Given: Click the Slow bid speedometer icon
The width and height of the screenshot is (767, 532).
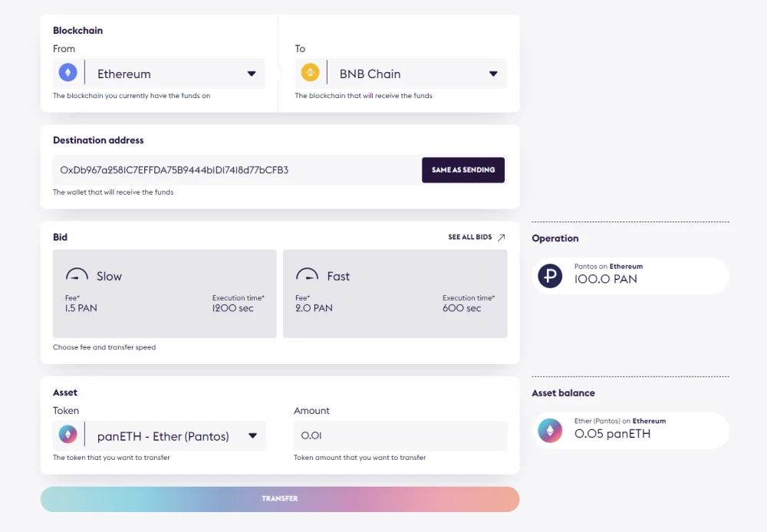Looking at the screenshot, I should point(77,274).
